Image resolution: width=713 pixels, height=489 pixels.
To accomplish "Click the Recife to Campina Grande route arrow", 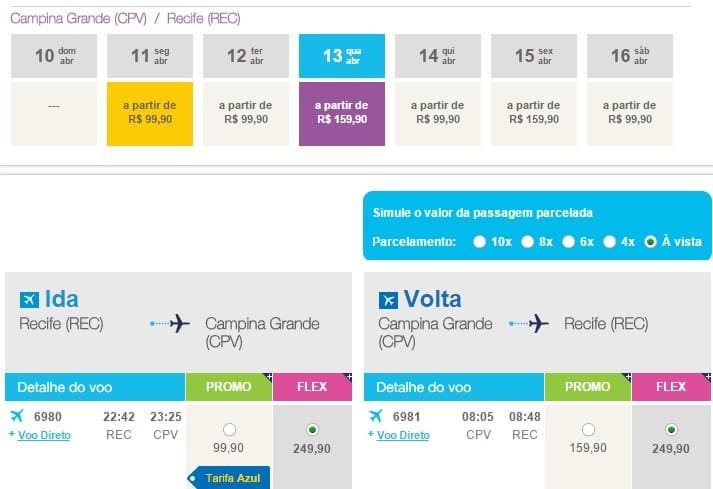I will point(170,323).
